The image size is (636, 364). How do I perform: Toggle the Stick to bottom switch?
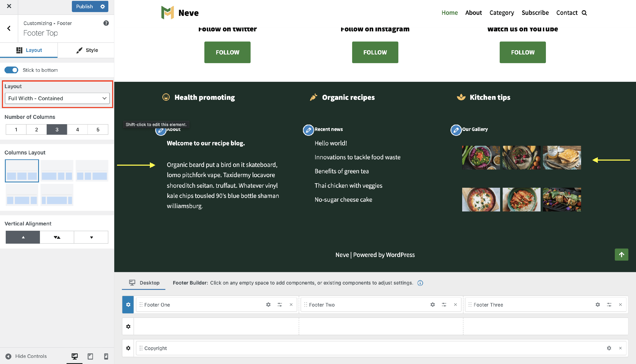[x=11, y=70]
